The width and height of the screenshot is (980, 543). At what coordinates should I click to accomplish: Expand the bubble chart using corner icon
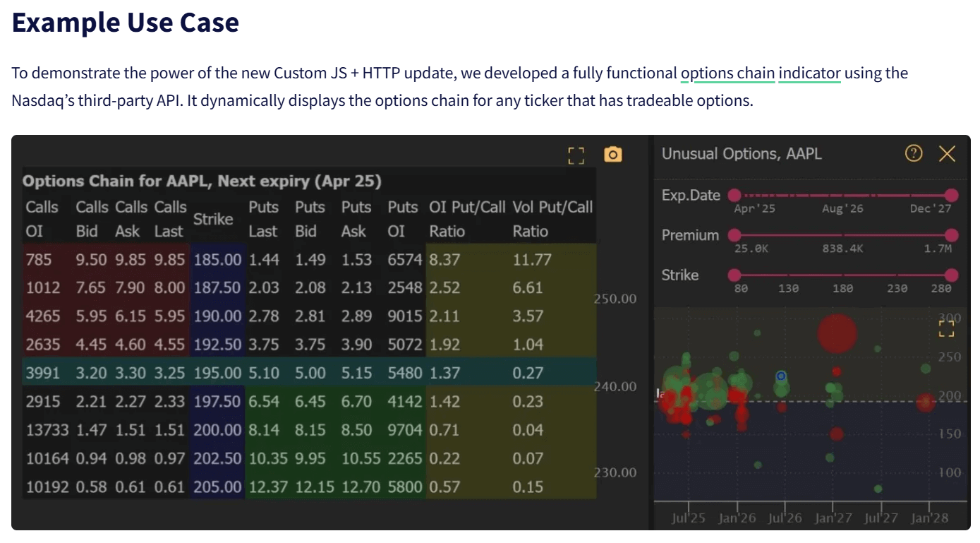coord(946,328)
